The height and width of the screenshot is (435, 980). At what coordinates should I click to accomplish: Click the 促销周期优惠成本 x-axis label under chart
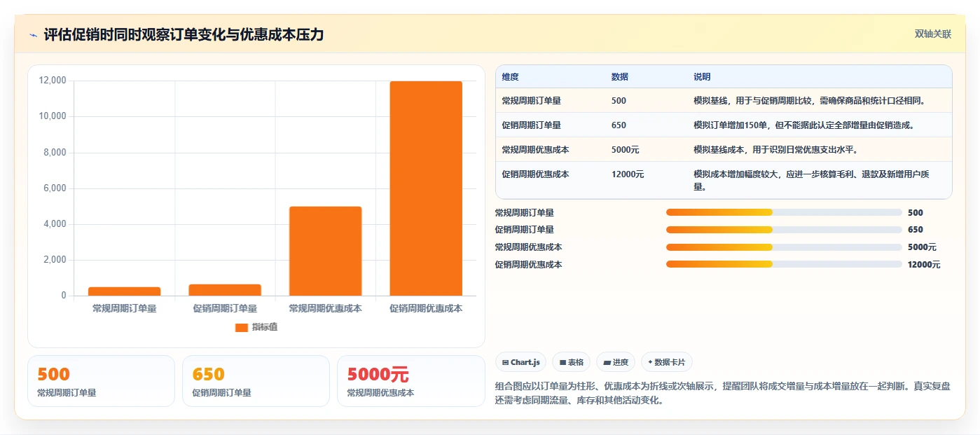[426, 308]
